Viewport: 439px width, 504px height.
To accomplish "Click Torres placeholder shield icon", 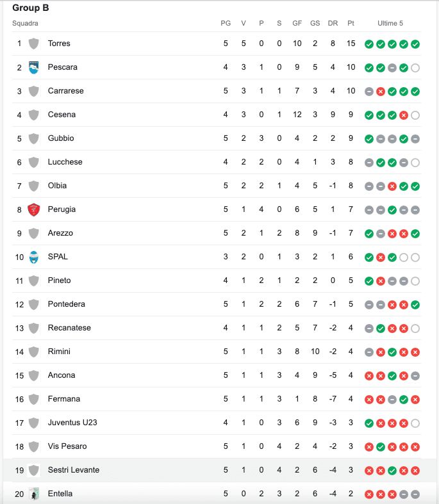I will [x=34, y=44].
